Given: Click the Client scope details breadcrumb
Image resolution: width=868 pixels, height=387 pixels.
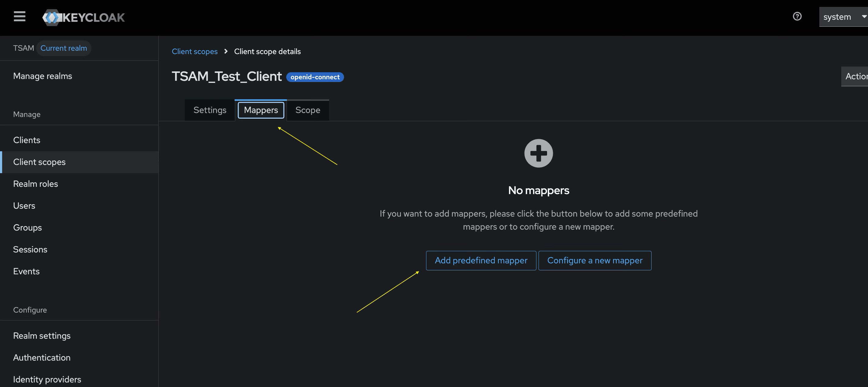Looking at the screenshot, I should point(267,52).
